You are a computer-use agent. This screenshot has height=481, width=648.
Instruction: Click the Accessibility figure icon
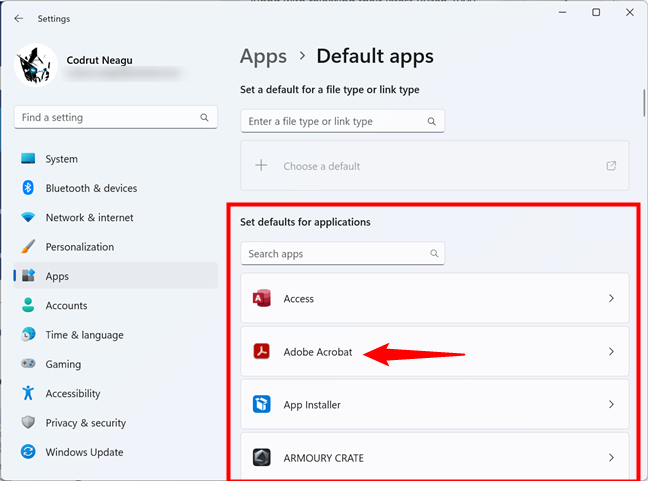28,393
